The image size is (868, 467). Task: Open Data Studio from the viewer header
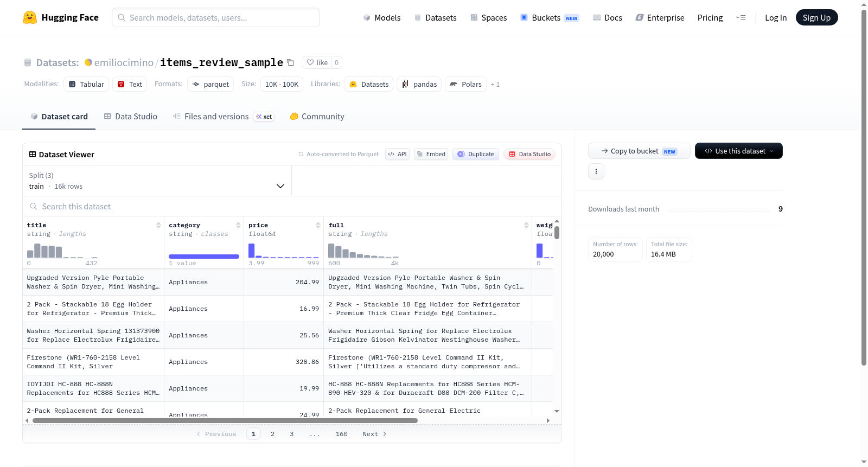coord(529,154)
